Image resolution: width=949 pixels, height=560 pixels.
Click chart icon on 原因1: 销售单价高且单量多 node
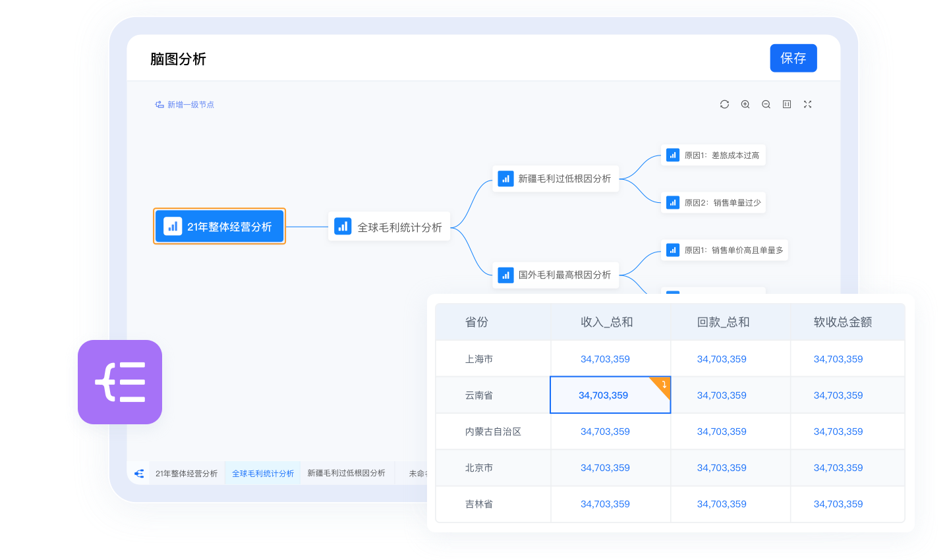pos(672,250)
